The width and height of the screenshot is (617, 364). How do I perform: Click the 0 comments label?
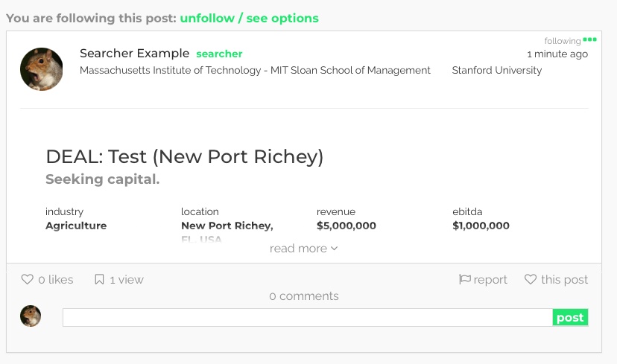304,296
